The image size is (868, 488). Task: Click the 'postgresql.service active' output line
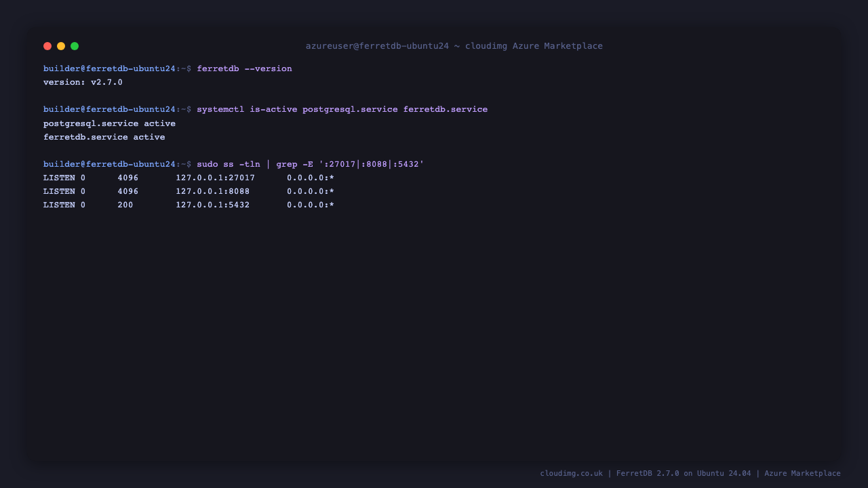109,123
